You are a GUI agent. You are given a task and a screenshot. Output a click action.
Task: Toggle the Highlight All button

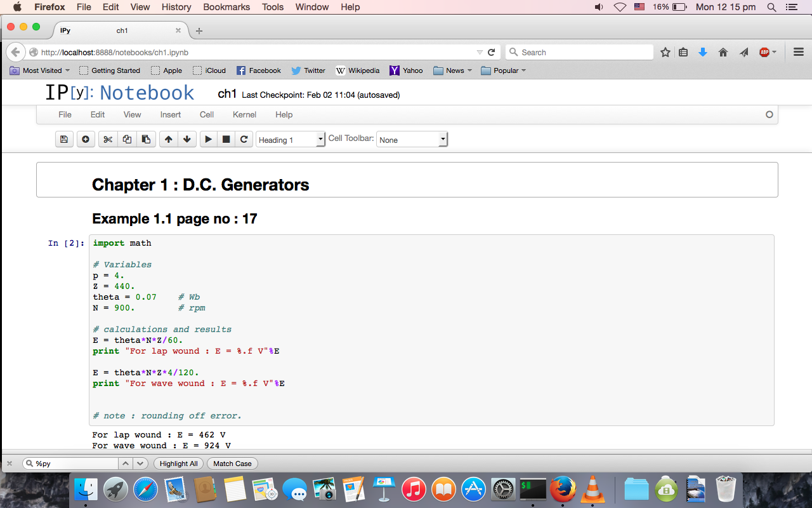pyautogui.click(x=178, y=464)
